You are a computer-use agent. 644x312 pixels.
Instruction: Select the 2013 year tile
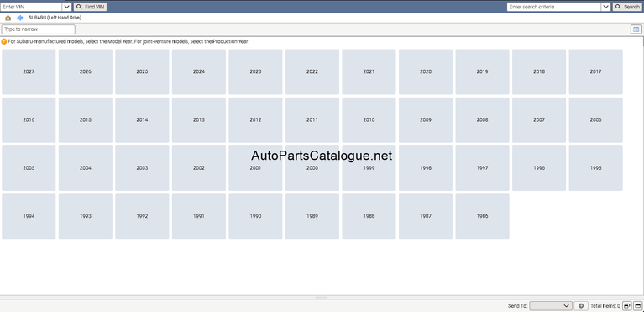(199, 119)
